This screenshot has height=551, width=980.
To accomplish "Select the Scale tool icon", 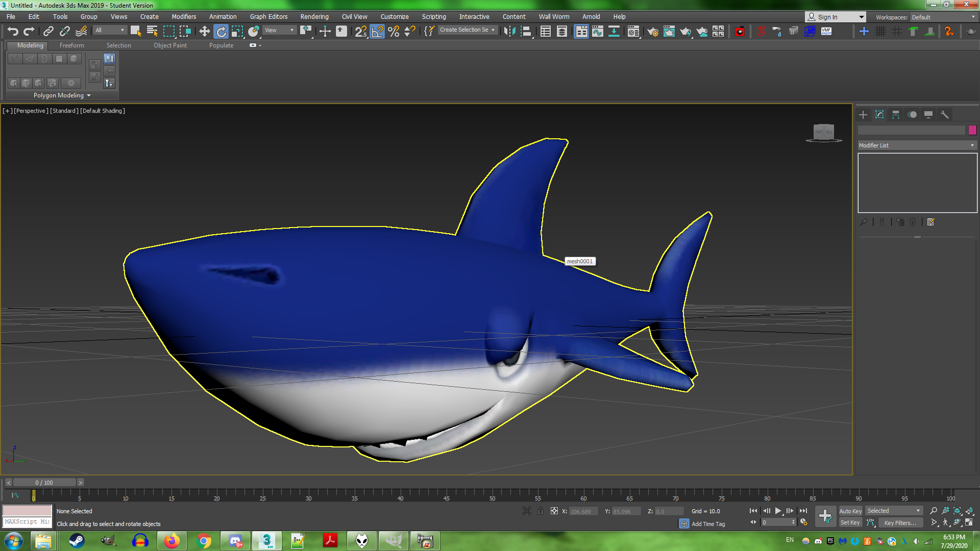I will pyautogui.click(x=237, y=32).
